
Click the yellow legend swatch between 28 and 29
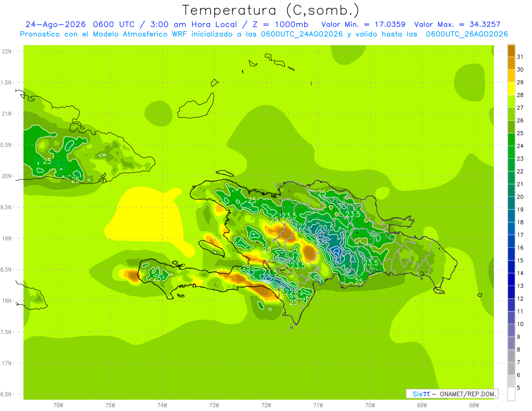(x=511, y=89)
